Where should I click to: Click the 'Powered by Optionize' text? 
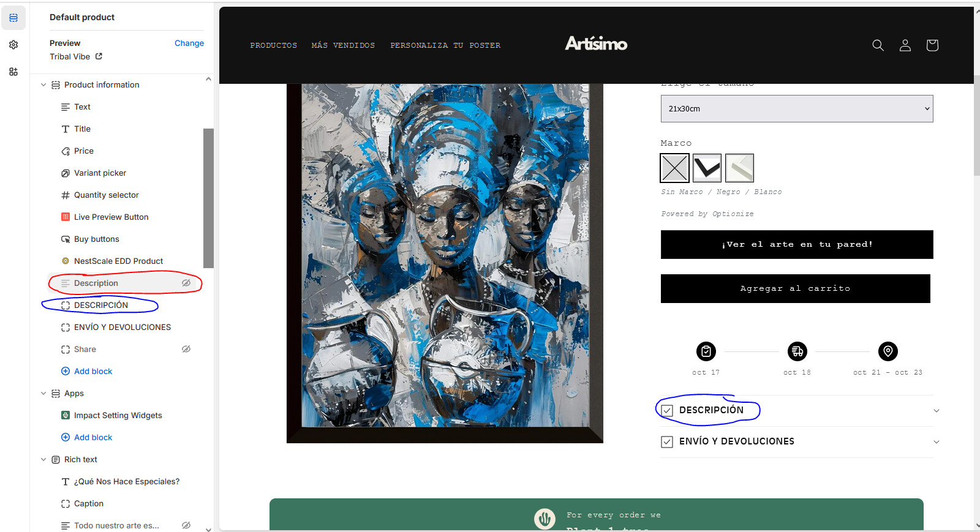707,214
